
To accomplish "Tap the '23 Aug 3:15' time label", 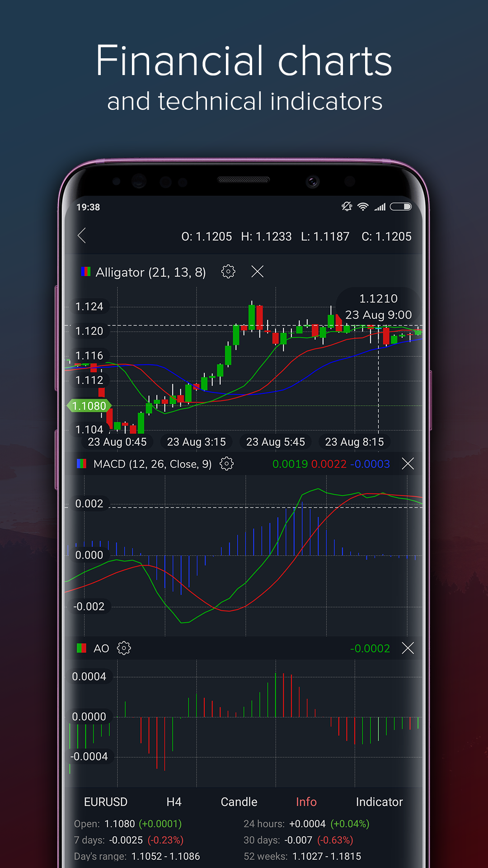I will [x=196, y=442].
